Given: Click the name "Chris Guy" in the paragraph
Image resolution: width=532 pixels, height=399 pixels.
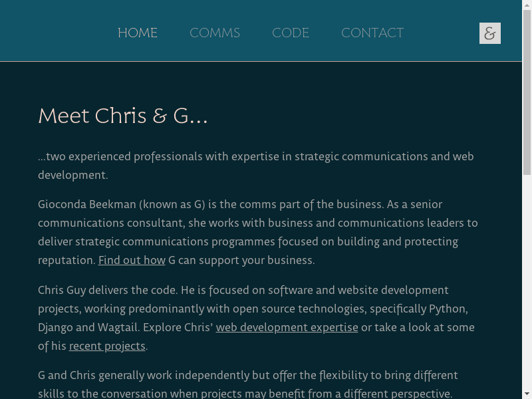Looking at the screenshot, I should coord(64,290).
